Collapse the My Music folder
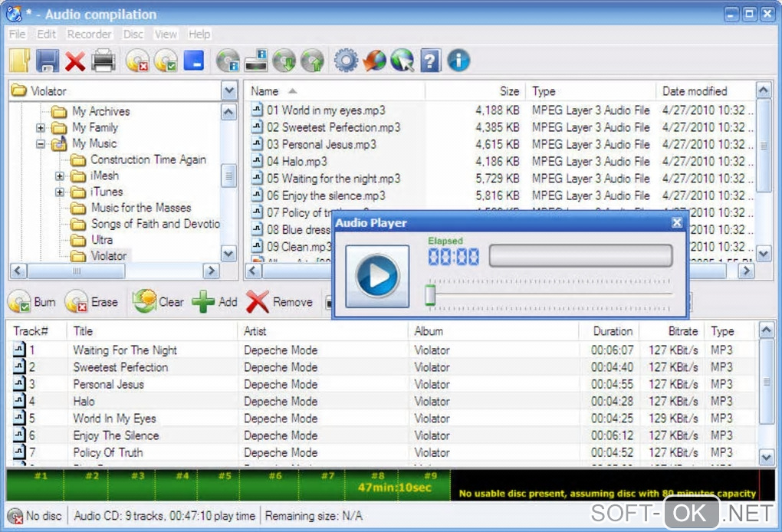This screenshot has height=532, width=782. [x=41, y=144]
